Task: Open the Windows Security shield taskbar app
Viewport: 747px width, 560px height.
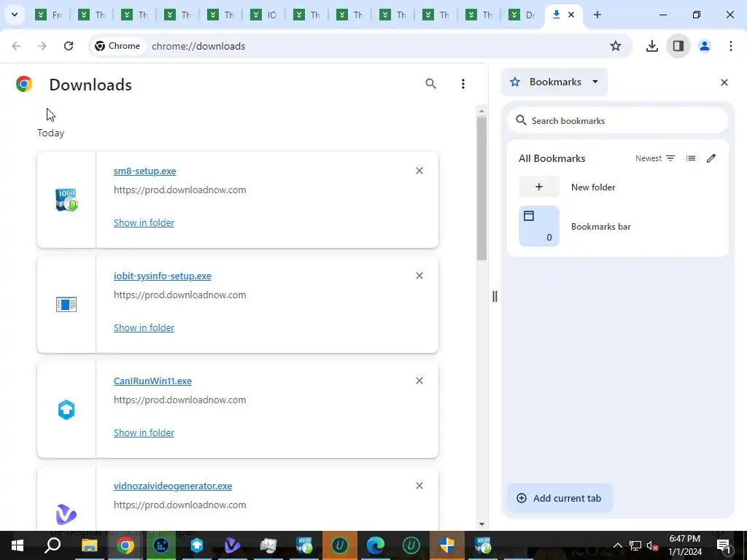Action: click(x=447, y=545)
